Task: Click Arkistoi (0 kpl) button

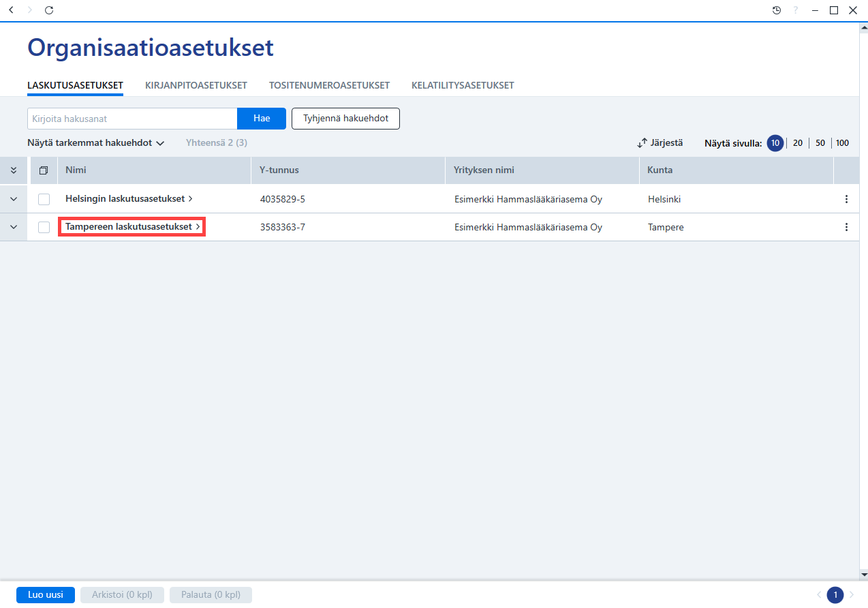Action: pyautogui.click(x=122, y=595)
